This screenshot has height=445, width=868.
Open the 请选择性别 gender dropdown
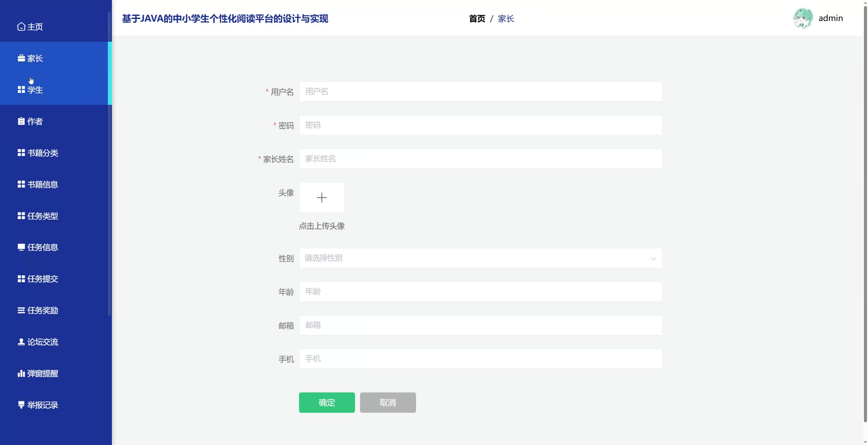(475, 258)
